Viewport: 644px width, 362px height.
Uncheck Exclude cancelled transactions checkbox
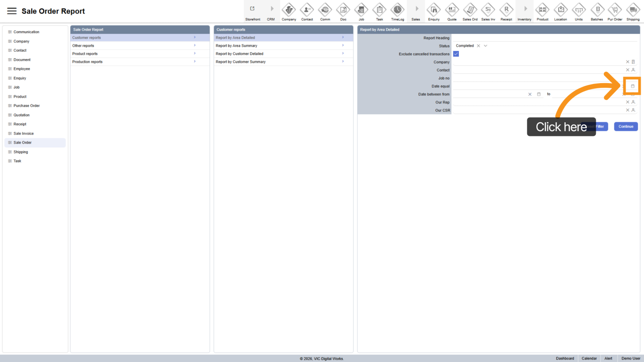coord(456,54)
